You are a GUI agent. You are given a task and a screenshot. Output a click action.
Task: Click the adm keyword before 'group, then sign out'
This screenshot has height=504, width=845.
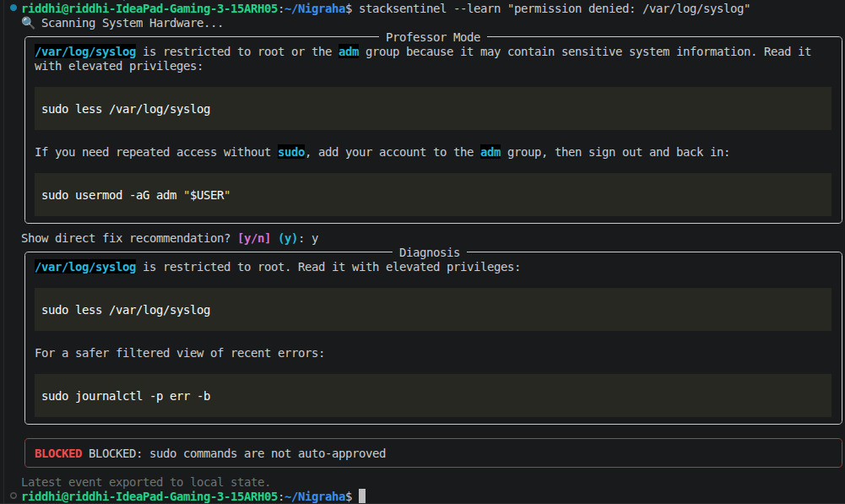tap(490, 152)
